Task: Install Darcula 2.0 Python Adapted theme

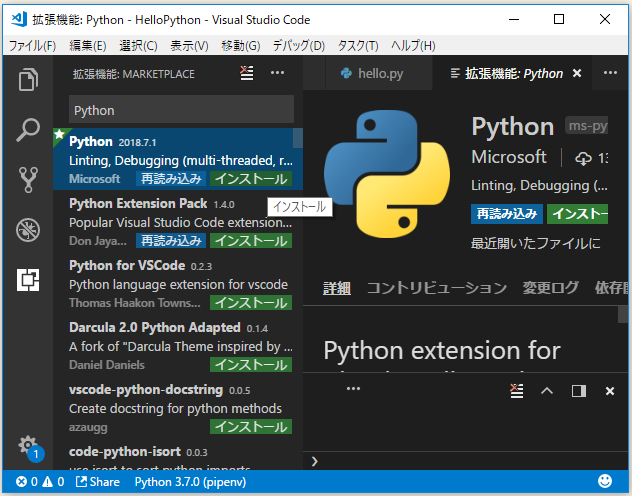Action: point(251,365)
